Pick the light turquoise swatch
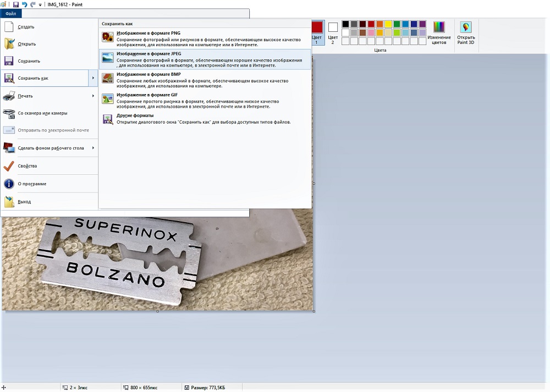 (405, 32)
